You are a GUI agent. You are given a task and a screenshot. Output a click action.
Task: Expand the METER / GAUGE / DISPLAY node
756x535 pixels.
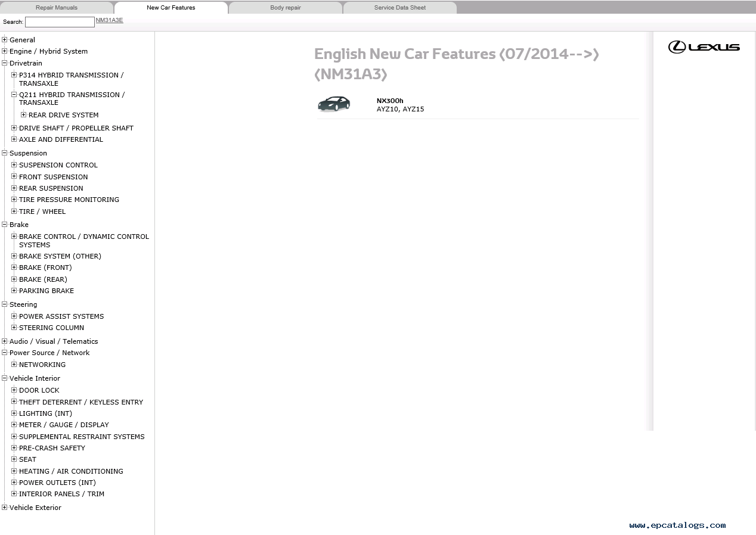14,425
